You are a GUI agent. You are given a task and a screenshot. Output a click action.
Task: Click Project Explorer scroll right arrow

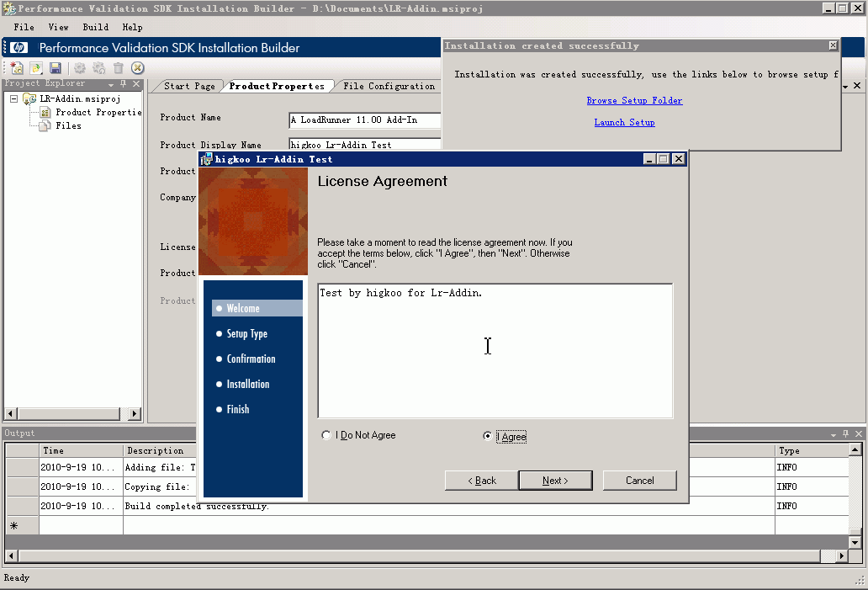pyautogui.click(x=134, y=413)
